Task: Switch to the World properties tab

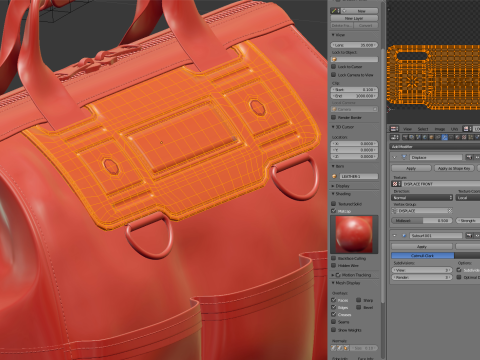Action: tap(425, 137)
